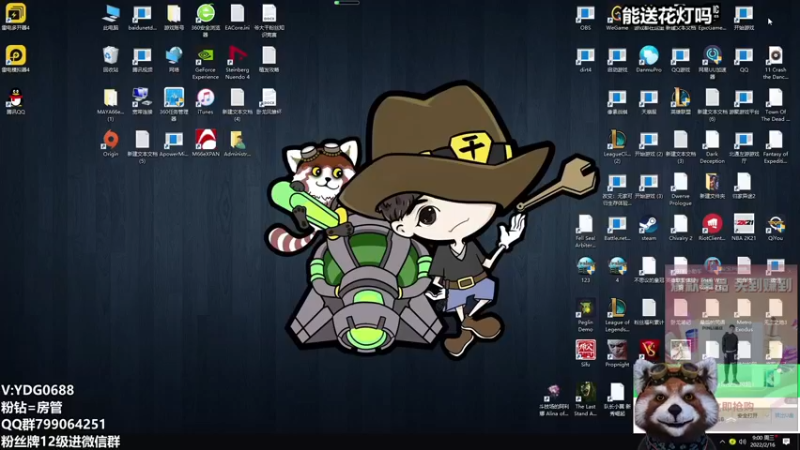Open the Administr... user folder
800x450 pixels.
pyautogui.click(x=237, y=143)
